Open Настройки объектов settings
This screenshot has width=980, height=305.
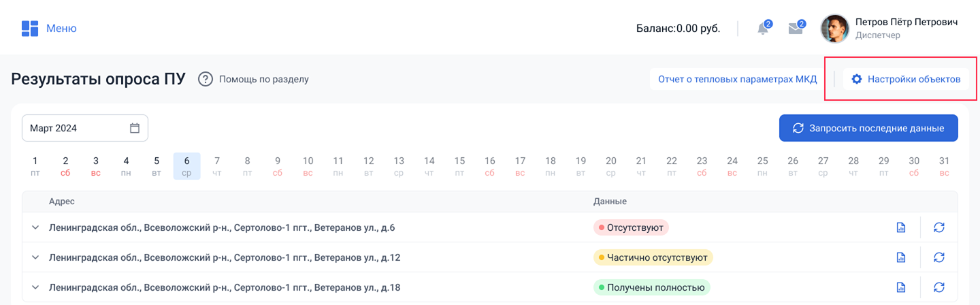click(906, 79)
